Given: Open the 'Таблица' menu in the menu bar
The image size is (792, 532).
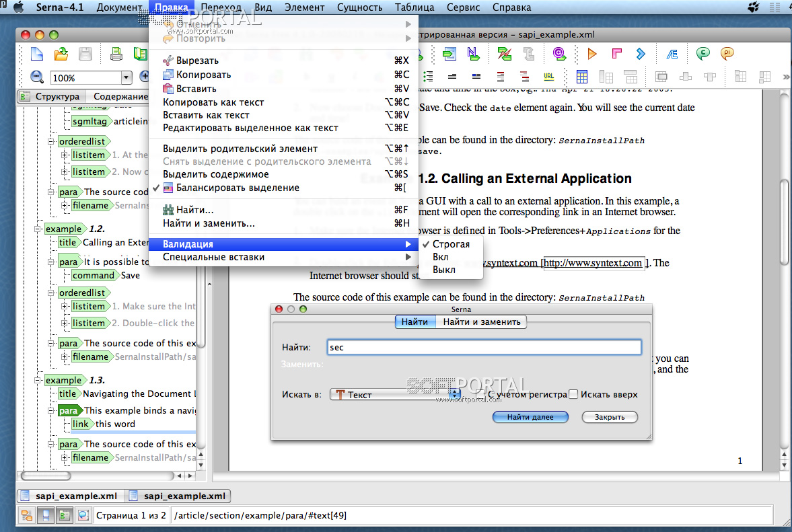Looking at the screenshot, I should (415, 7).
